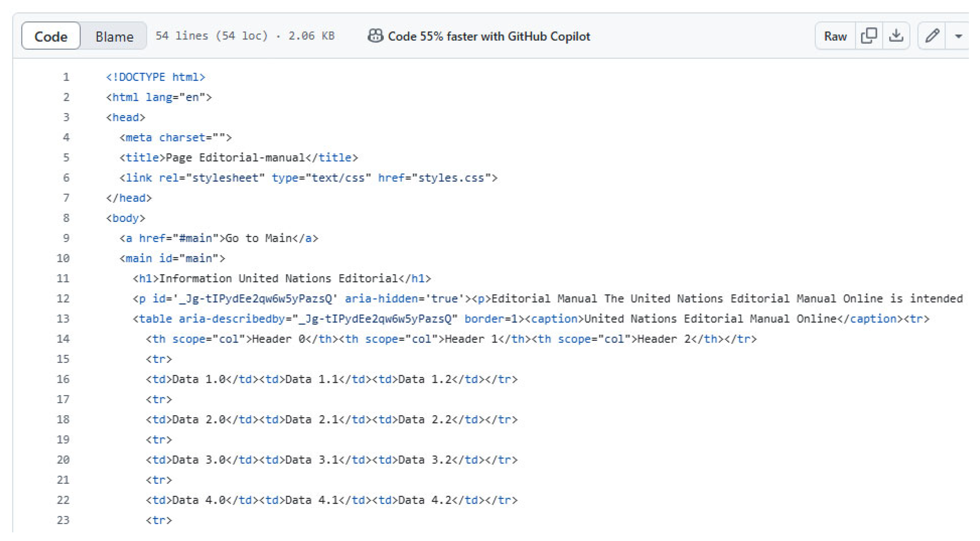Switch to the Code view tab

(x=51, y=36)
